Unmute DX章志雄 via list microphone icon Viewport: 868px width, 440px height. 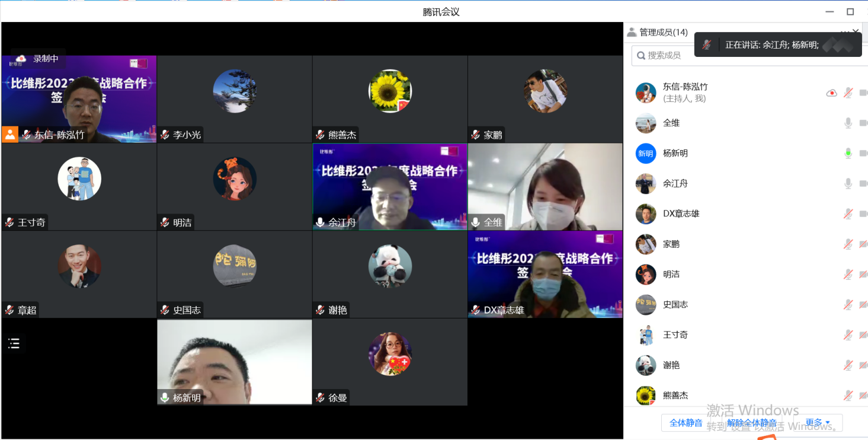(x=848, y=213)
